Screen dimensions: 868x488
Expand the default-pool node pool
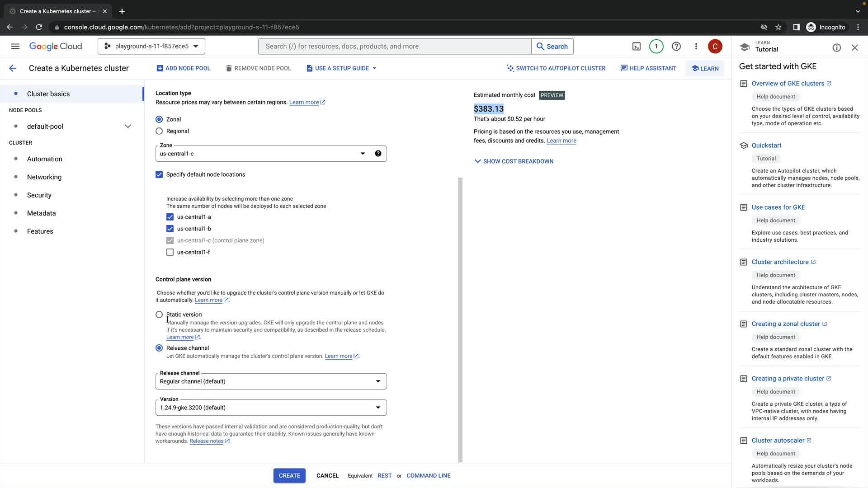click(x=128, y=127)
